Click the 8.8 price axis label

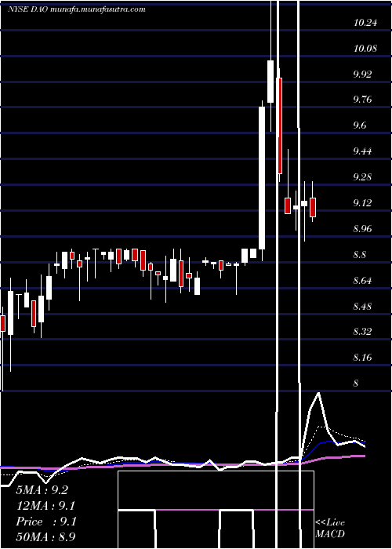point(360,255)
